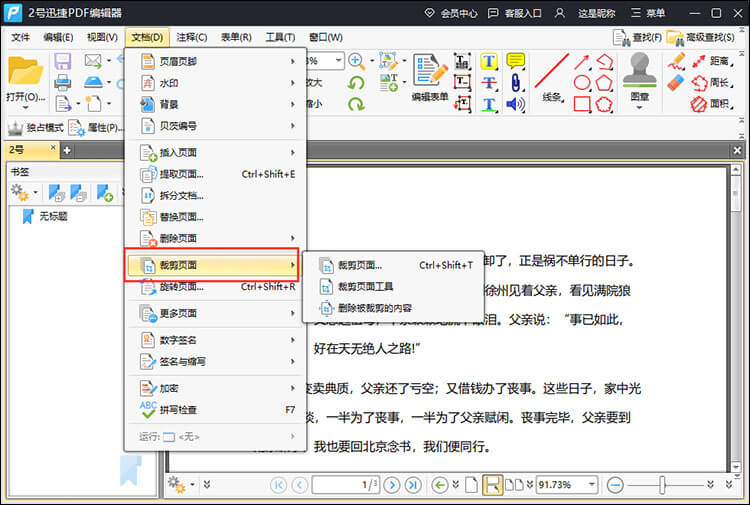The width and height of the screenshot is (750, 505).
Task: Click 客服入口 in title bar
Action: (x=514, y=13)
